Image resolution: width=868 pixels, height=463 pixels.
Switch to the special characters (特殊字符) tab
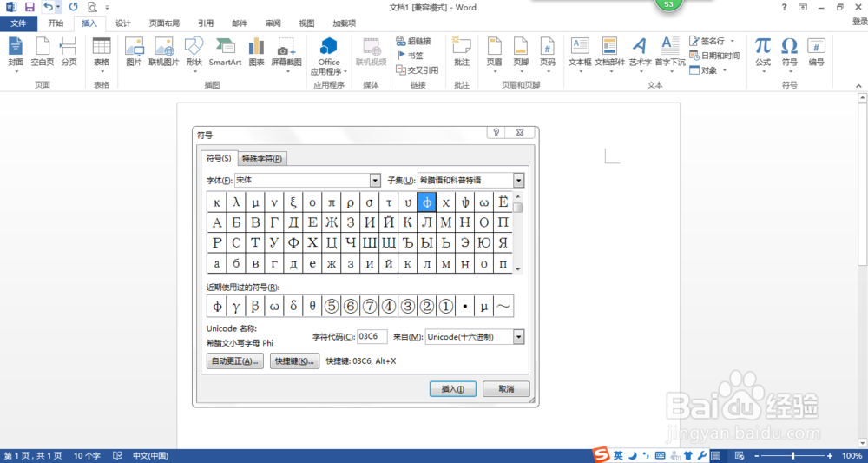(262, 159)
